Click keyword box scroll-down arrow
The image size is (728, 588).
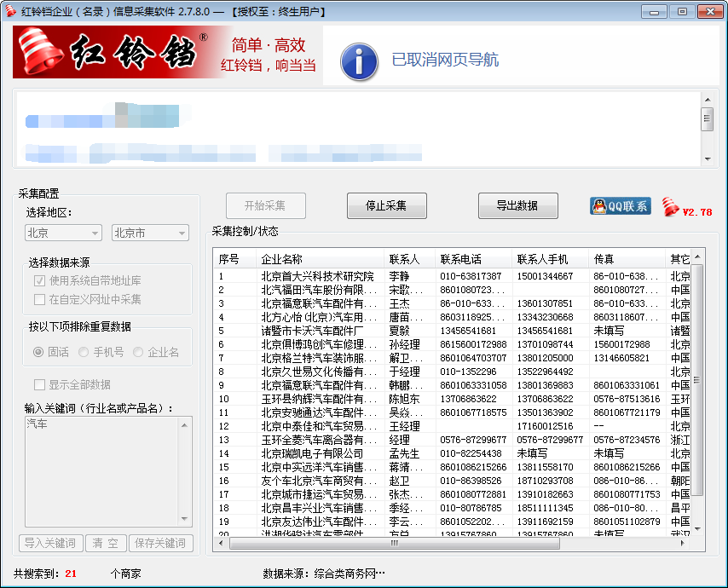coord(185,519)
